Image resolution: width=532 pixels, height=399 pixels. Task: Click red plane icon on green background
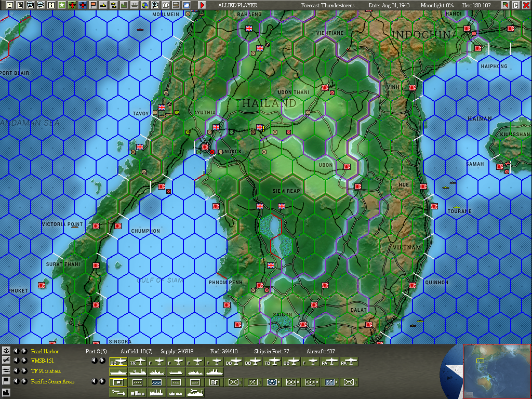click(x=72, y=5)
